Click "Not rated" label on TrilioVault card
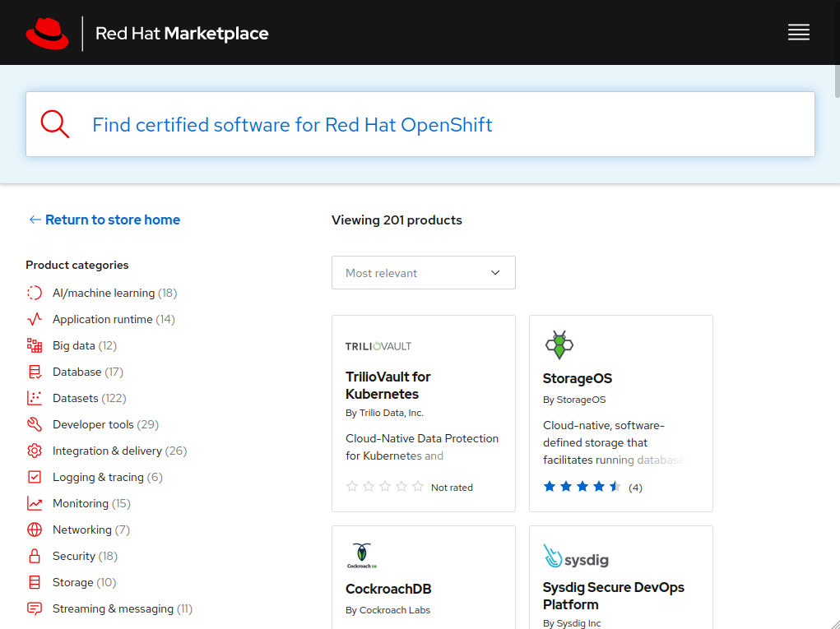 click(452, 487)
